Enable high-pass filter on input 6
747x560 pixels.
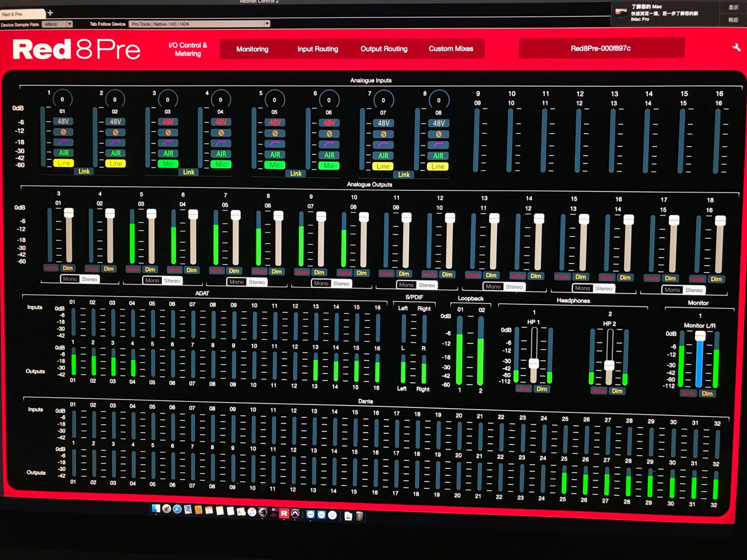tap(329, 145)
